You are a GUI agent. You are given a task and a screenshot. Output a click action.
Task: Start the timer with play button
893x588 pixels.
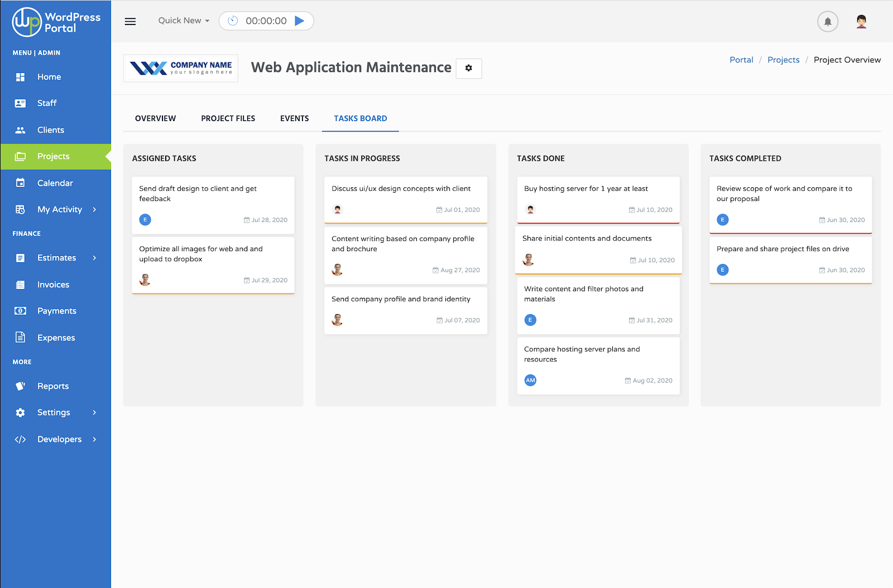(x=300, y=21)
